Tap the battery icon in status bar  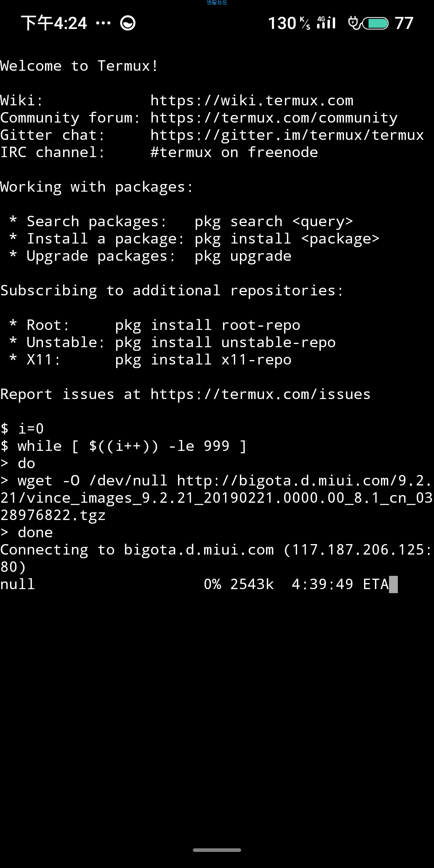click(376, 23)
